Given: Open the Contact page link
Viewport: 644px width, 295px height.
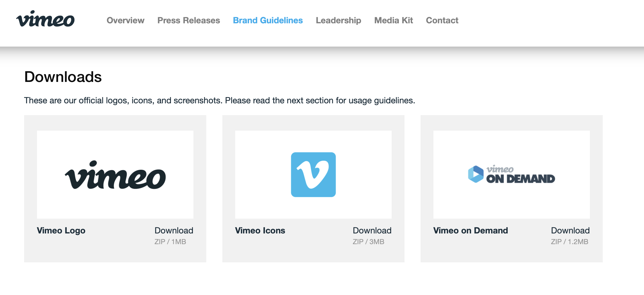Looking at the screenshot, I should point(442,20).
